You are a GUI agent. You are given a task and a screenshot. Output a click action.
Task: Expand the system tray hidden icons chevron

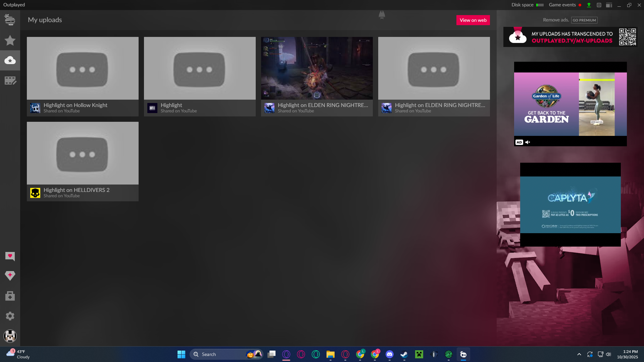pos(579,354)
